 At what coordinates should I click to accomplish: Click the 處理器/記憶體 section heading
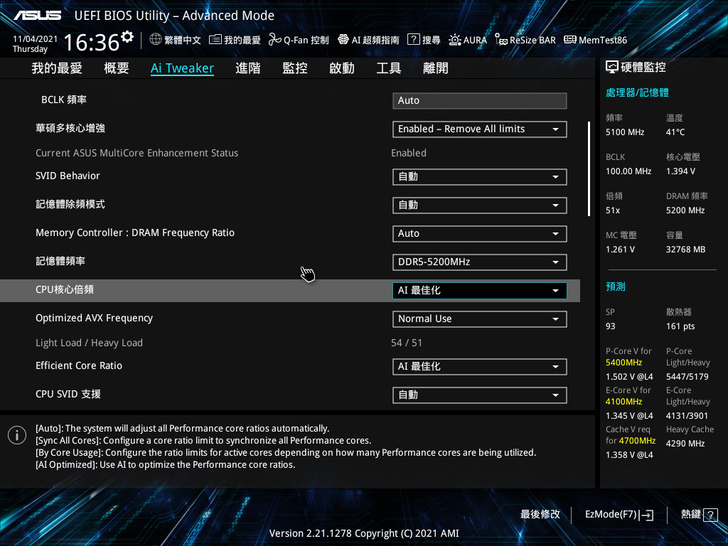coord(637,92)
